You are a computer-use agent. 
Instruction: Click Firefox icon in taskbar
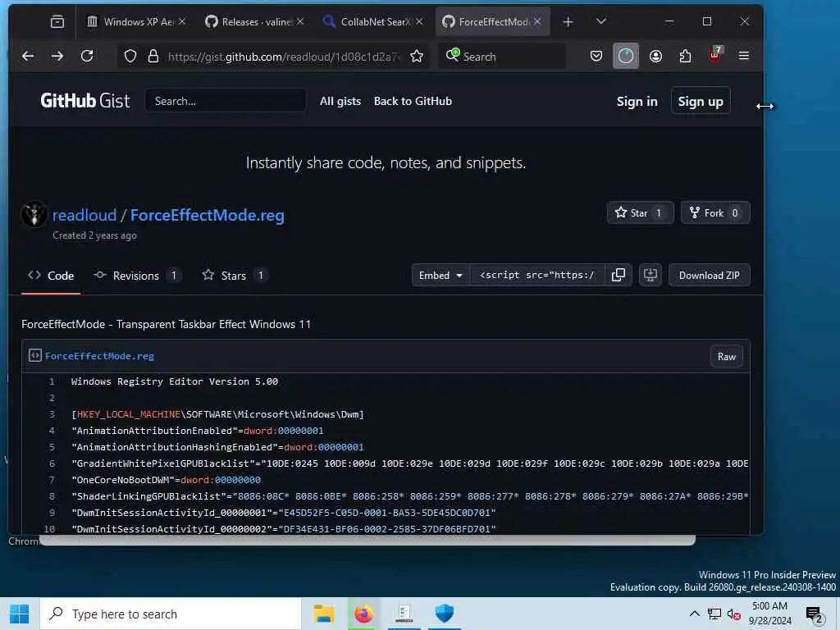(363, 614)
